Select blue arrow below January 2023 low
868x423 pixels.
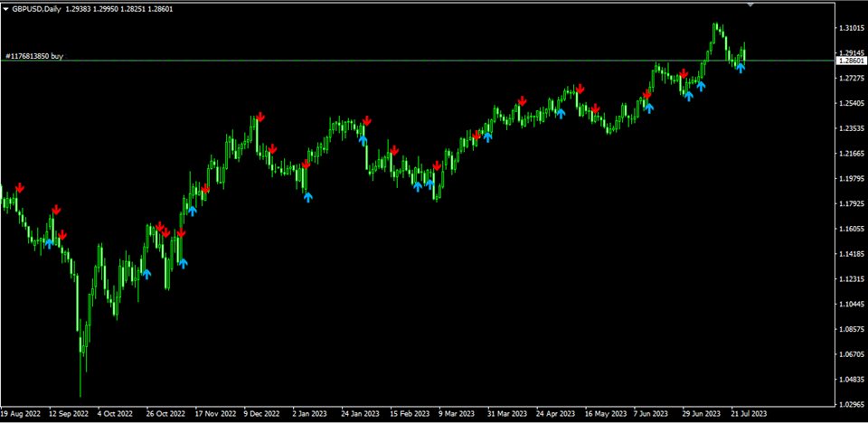307,196
